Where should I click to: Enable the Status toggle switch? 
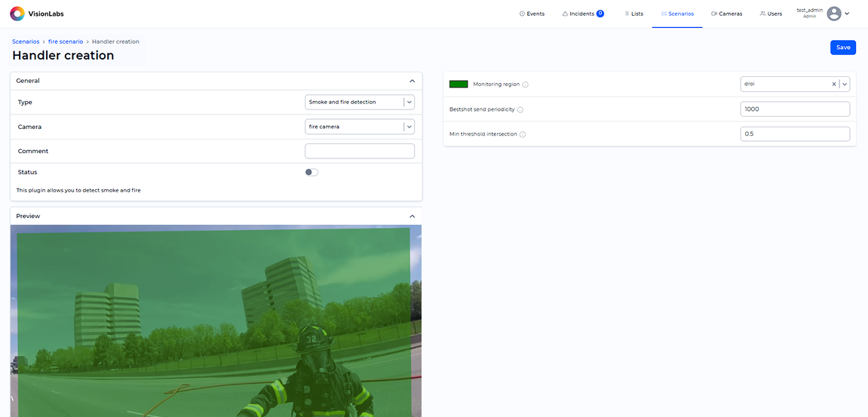[x=311, y=173]
